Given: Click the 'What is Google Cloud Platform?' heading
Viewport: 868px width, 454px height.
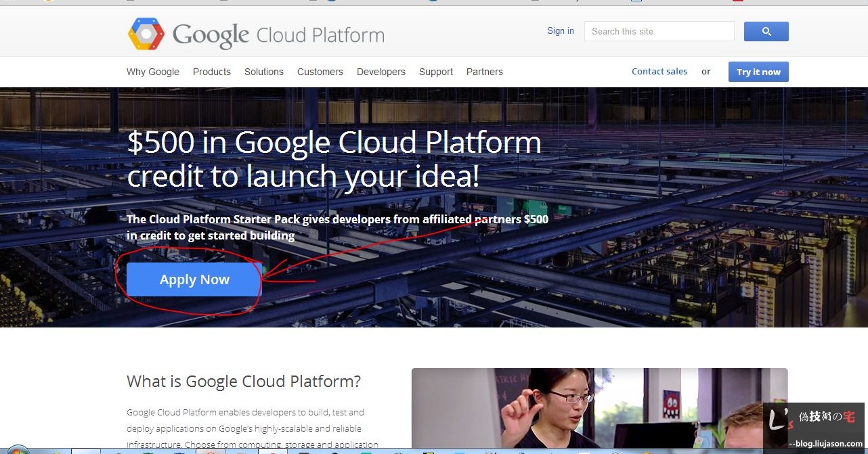Looking at the screenshot, I should 244,381.
